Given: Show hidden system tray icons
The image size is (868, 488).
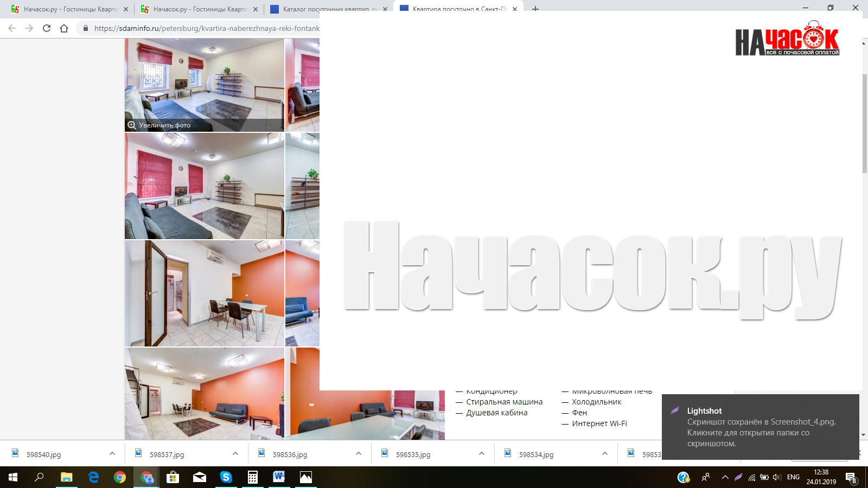Looking at the screenshot, I should 725,477.
